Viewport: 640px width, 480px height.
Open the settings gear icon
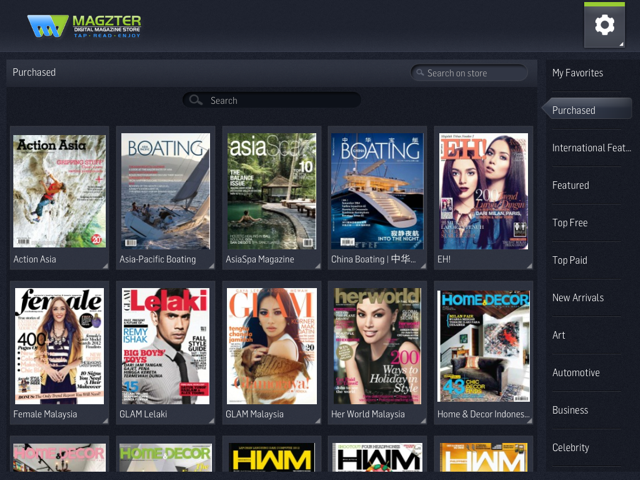[604, 25]
